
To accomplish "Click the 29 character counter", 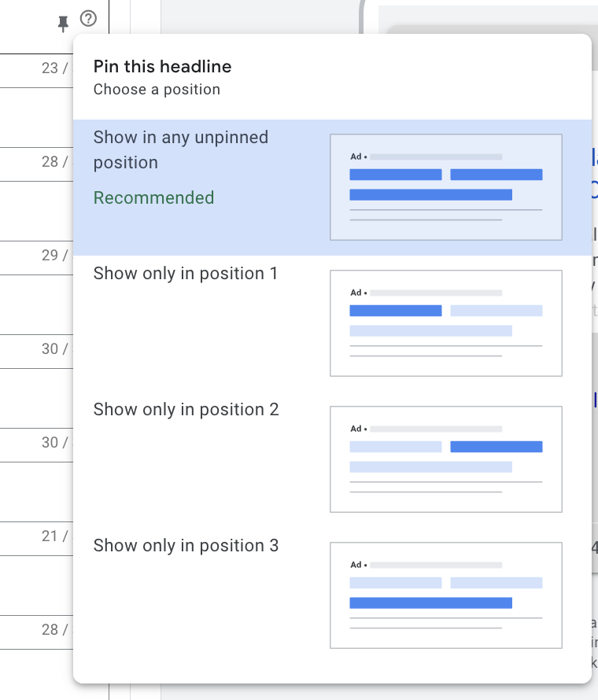I will 50,256.
